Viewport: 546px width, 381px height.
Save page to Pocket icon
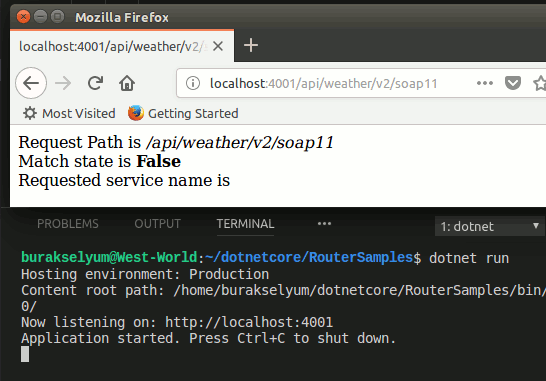[513, 83]
